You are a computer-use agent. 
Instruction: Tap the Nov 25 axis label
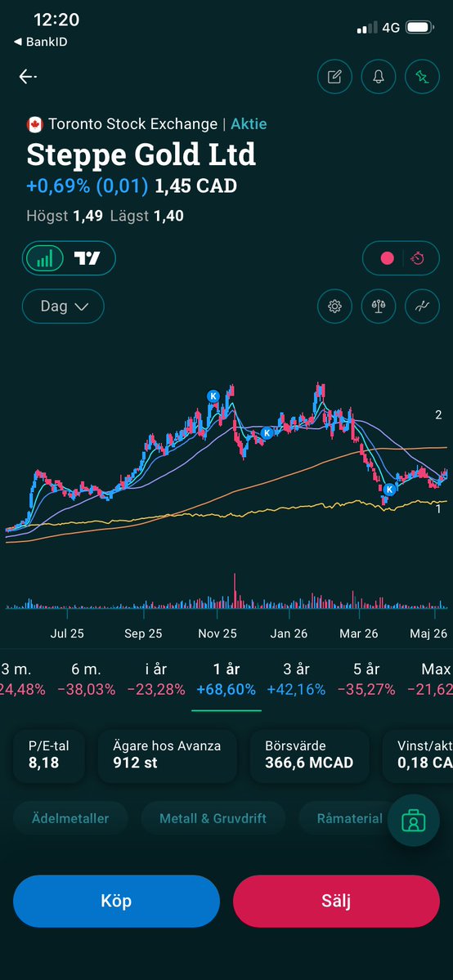218,633
